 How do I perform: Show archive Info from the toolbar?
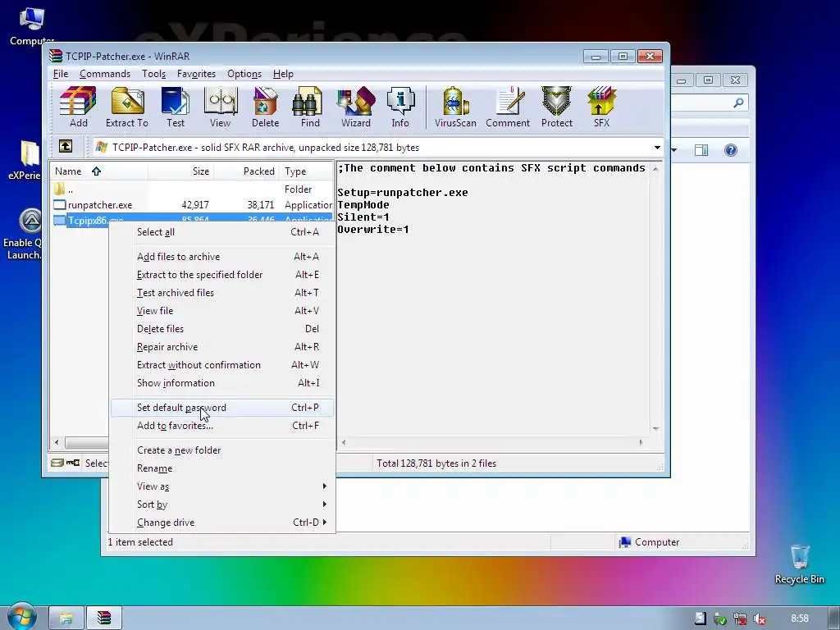coord(400,107)
